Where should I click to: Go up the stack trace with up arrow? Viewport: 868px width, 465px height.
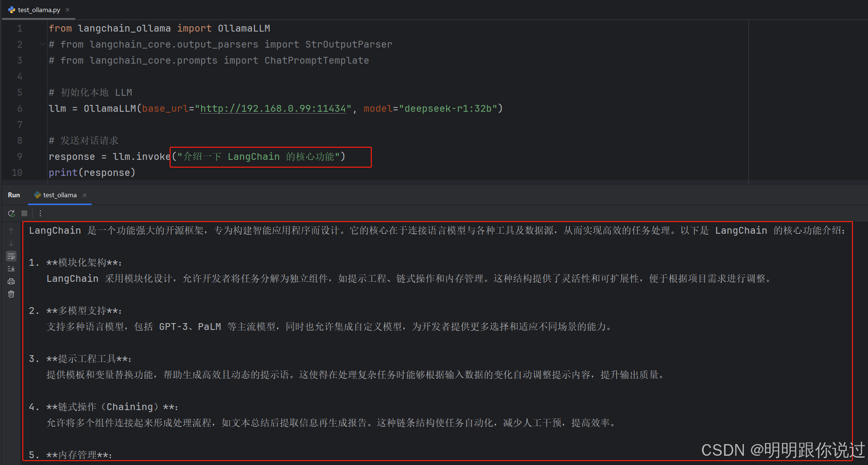coord(11,231)
